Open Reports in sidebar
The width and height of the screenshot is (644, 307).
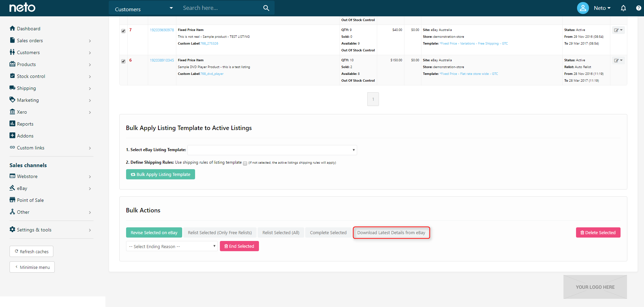(x=25, y=124)
